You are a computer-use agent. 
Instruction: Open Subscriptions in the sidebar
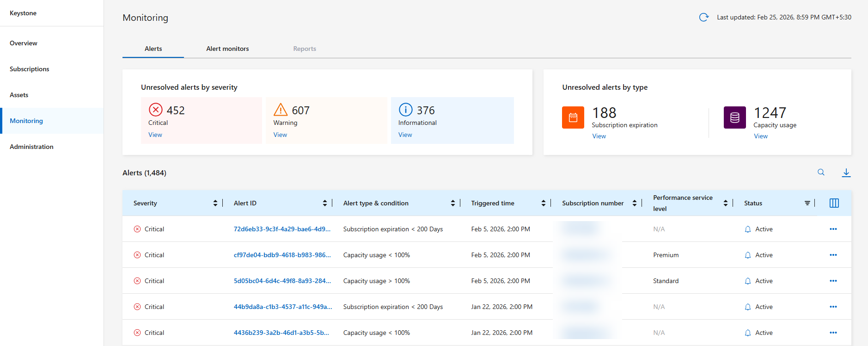(30, 69)
